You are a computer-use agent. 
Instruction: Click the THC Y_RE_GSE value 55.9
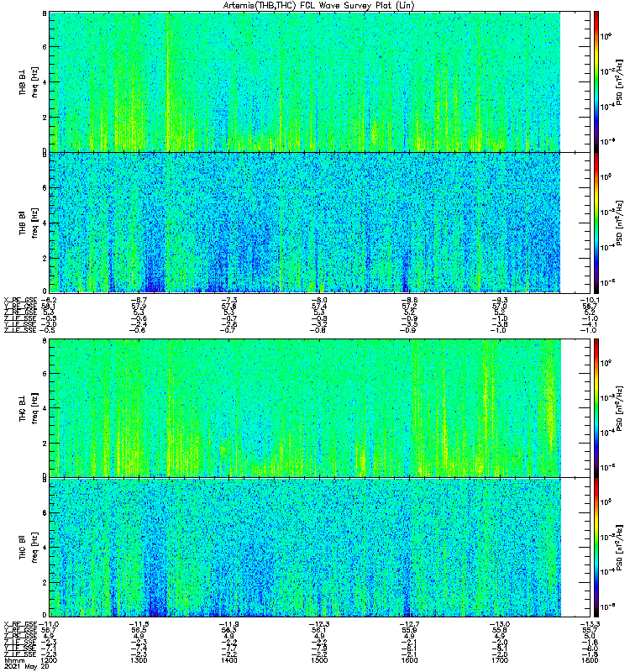[409, 631]
